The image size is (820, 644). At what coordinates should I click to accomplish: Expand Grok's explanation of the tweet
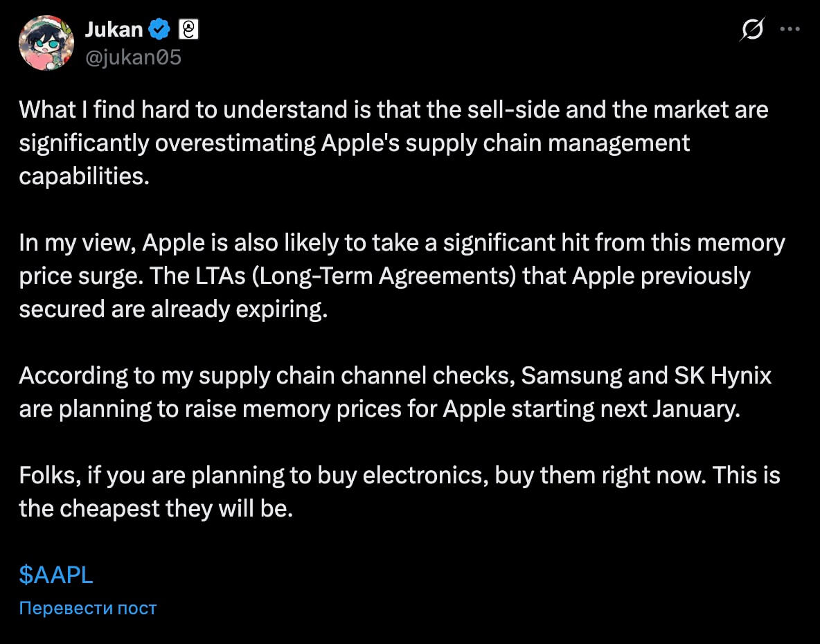click(x=753, y=29)
